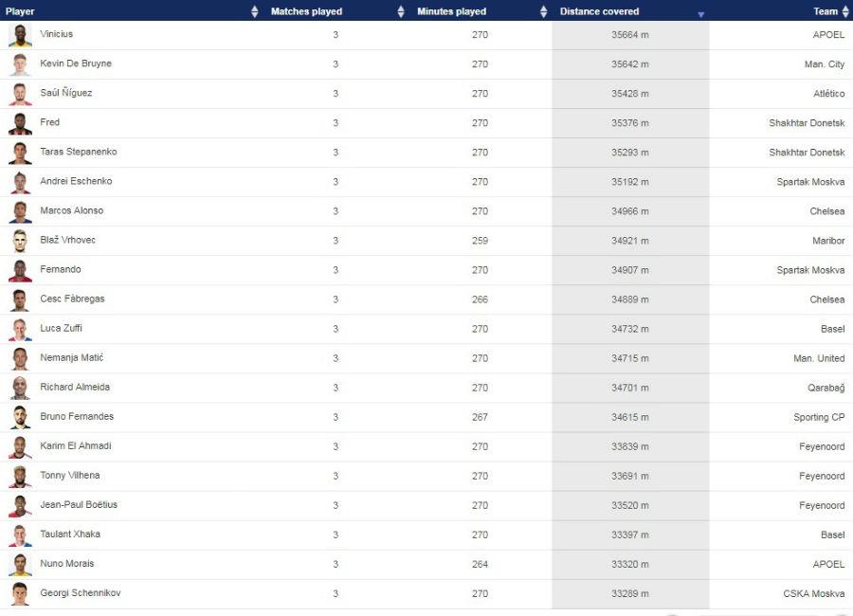
Task: Open Richard Almeida's photo
Action: coord(20,388)
